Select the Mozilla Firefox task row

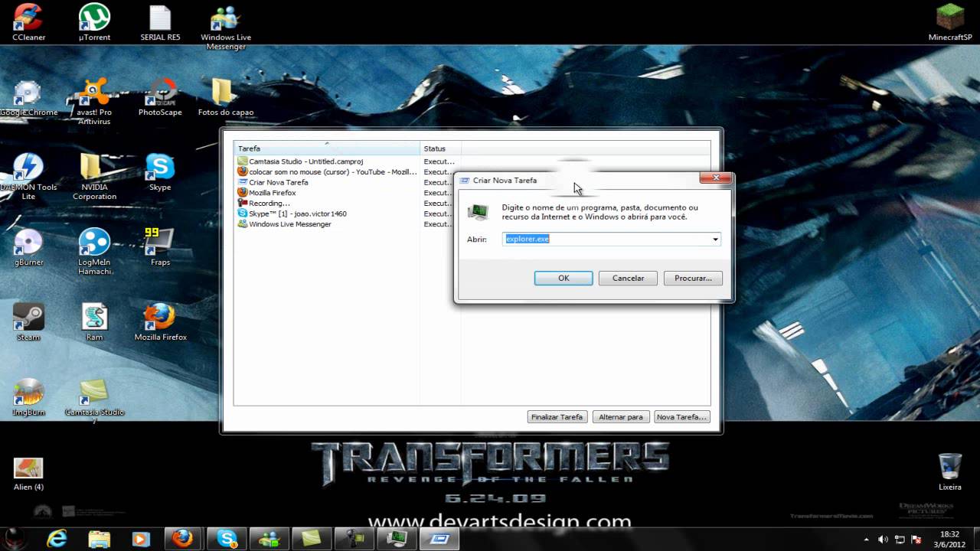pyautogui.click(x=345, y=193)
